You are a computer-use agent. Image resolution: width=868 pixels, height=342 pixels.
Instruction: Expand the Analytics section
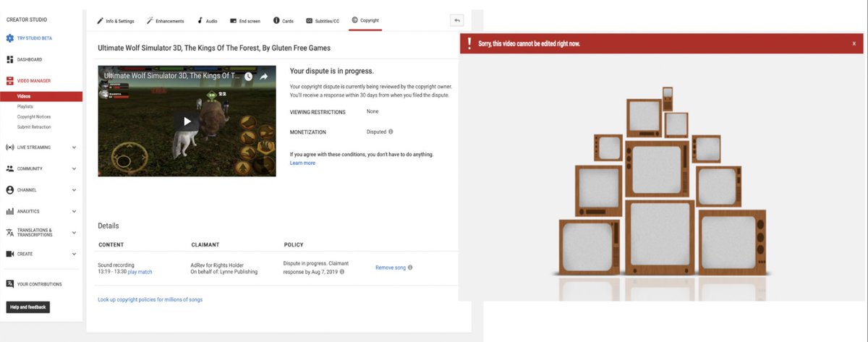[x=75, y=211]
